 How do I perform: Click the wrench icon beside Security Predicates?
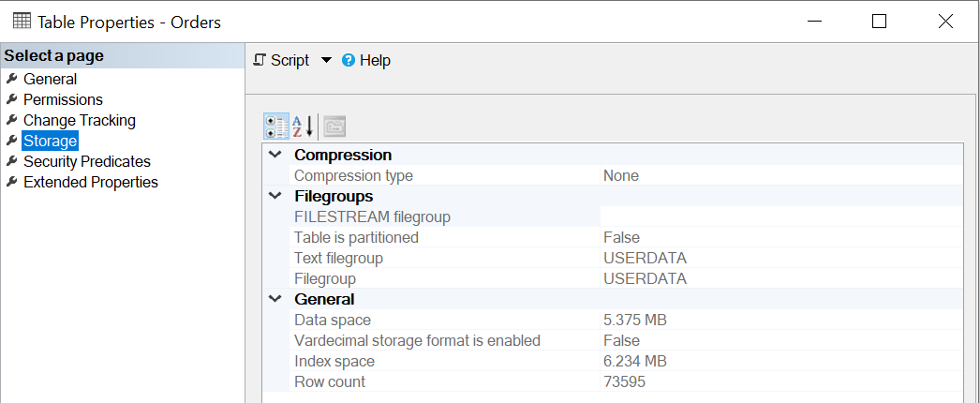click(11, 161)
